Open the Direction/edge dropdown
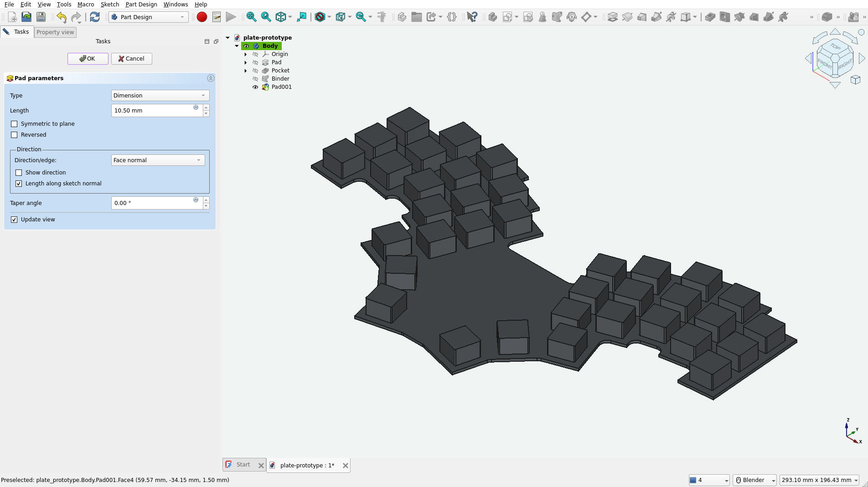Image resolution: width=868 pixels, height=487 pixels. tap(157, 160)
